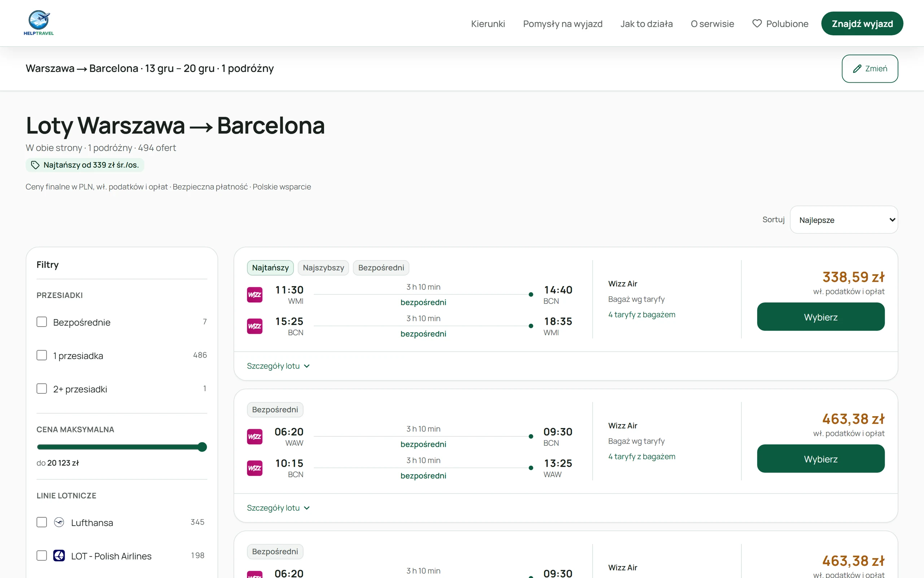
Task: Click the Wizz Air logo for 15:25 BCN flight
Action: click(x=255, y=326)
